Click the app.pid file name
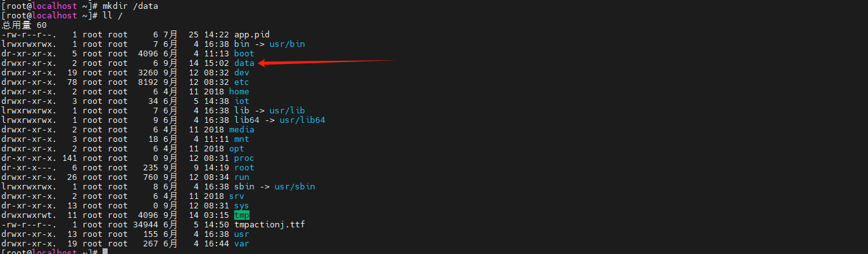868x254 pixels. click(x=251, y=35)
